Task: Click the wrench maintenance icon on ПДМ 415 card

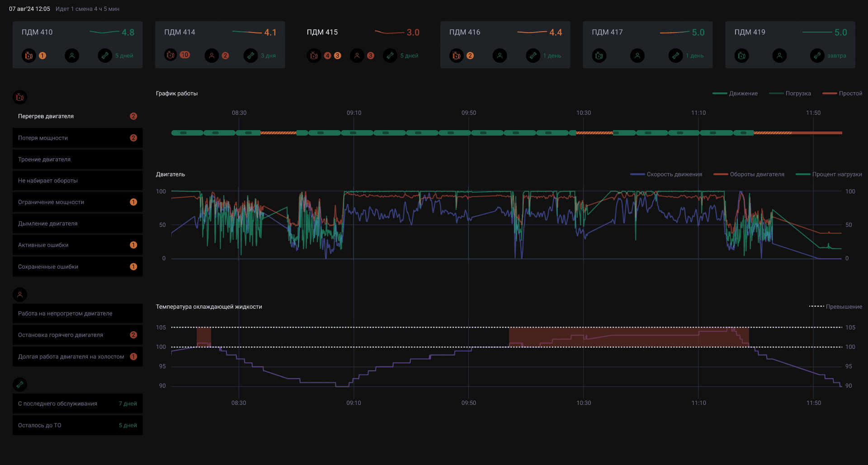Action: point(390,56)
